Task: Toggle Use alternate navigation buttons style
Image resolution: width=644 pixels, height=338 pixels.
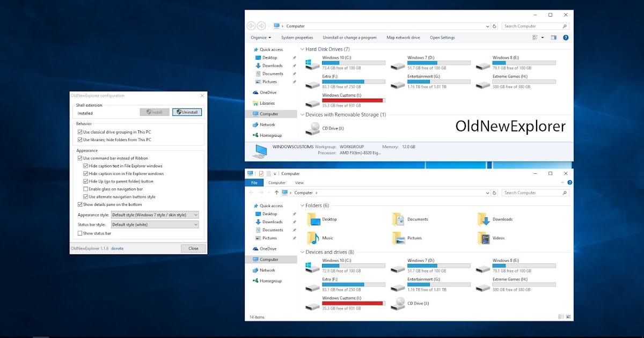Action: click(86, 196)
